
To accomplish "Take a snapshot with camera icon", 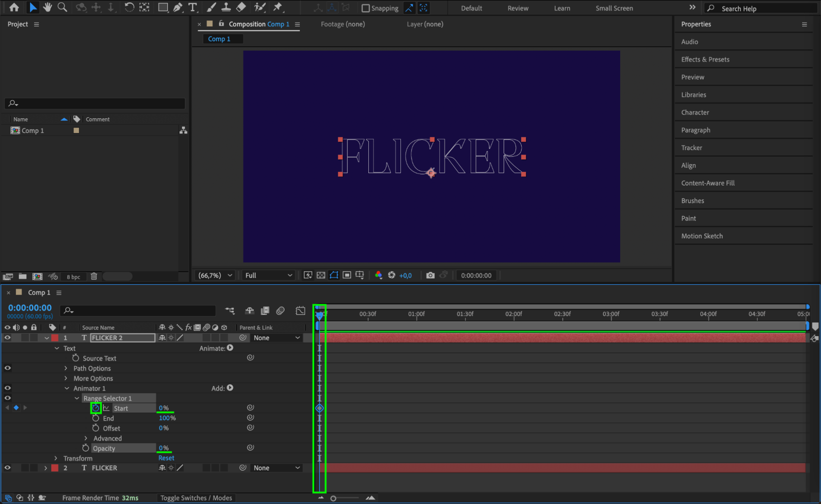I will 430,275.
